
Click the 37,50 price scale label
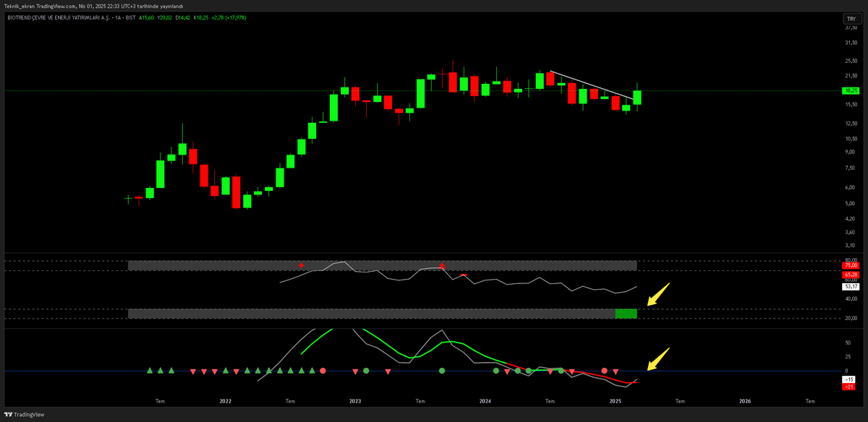pyautogui.click(x=851, y=29)
